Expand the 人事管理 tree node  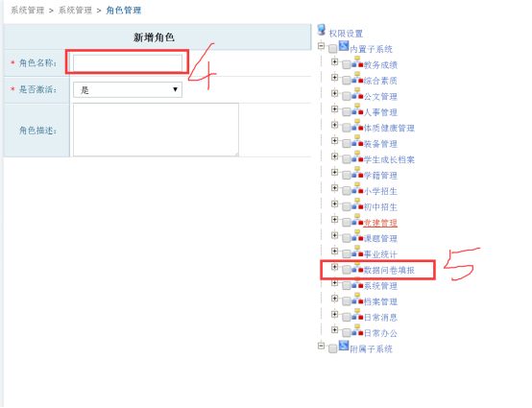click(x=334, y=108)
